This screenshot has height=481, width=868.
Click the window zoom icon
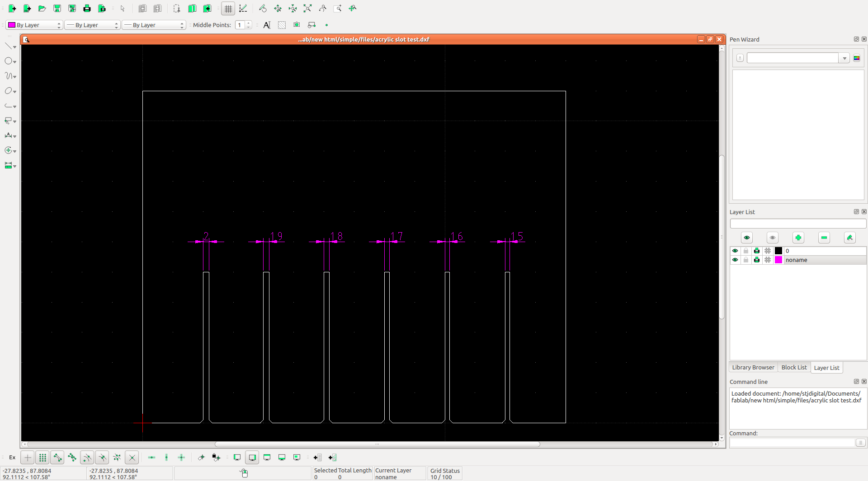point(337,8)
